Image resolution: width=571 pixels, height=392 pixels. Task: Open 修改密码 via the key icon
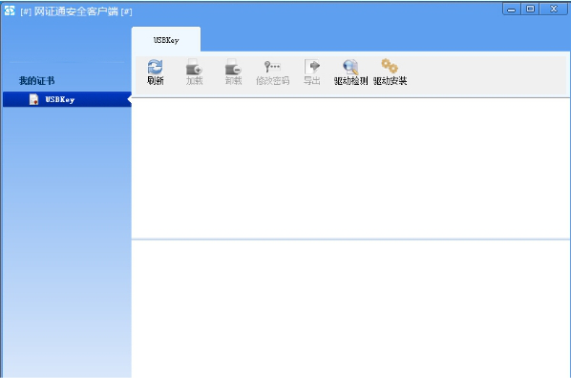[272, 67]
